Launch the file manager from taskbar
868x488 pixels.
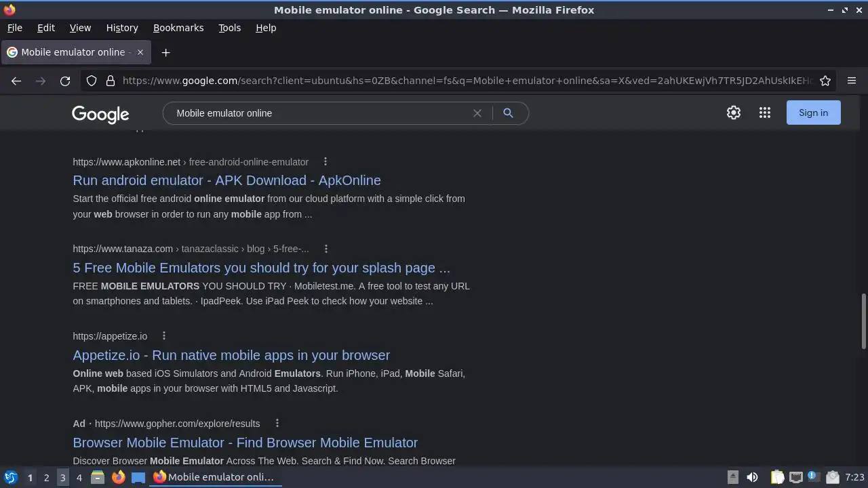tap(98, 477)
